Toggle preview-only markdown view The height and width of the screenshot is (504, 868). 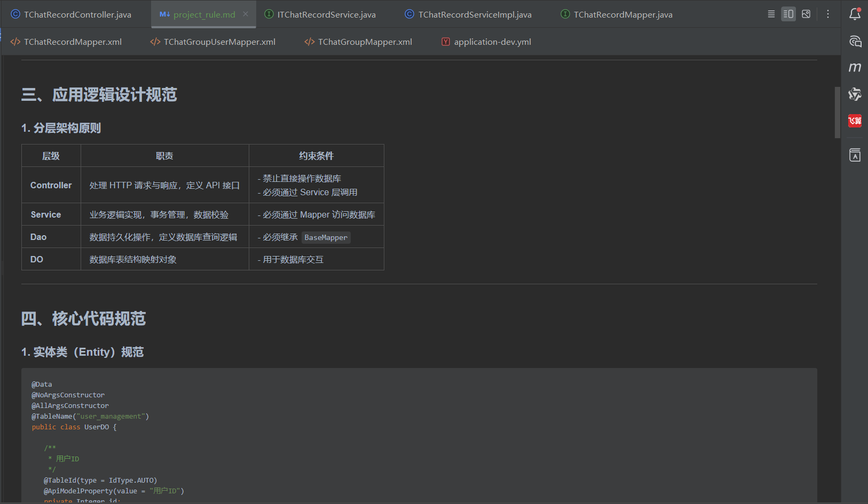pos(806,14)
